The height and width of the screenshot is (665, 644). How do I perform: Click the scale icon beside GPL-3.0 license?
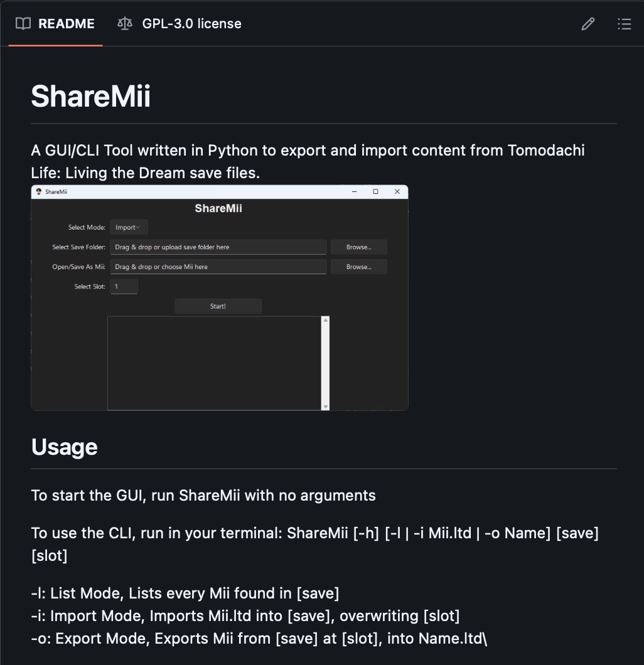pyautogui.click(x=125, y=24)
